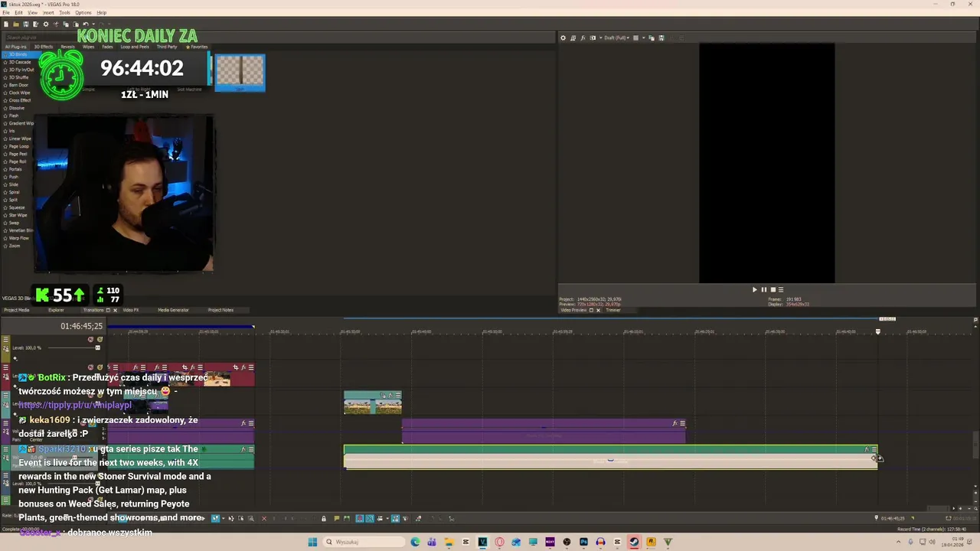The width and height of the screenshot is (980, 551).
Task: Click the red delete X icon in timeline toolbar
Action: pos(264,518)
